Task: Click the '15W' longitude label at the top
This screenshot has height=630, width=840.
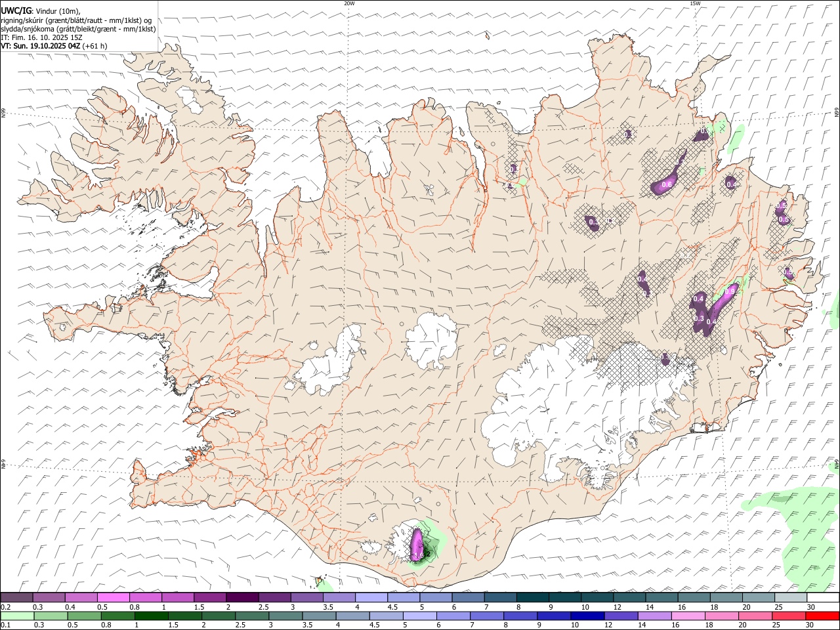Action: coord(695,3)
